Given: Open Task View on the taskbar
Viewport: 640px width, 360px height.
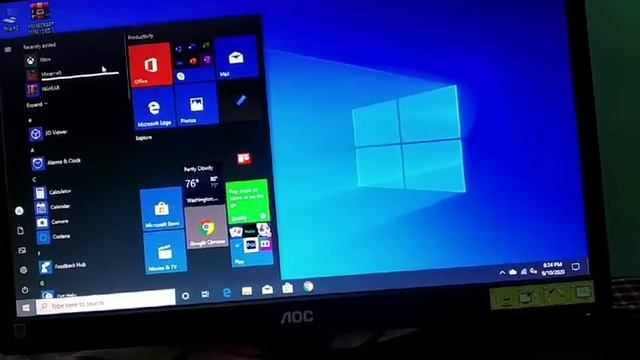Looking at the screenshot, I should pos(205,294).
